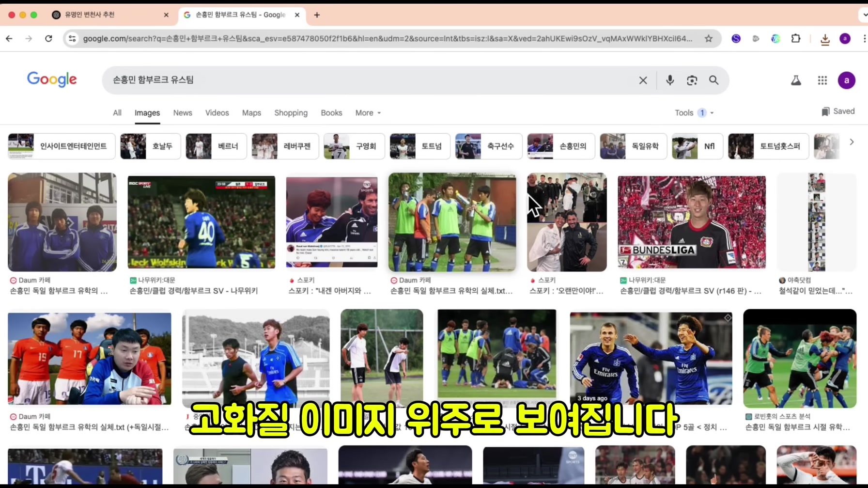Select the Images tab

[x=147, y=113]
